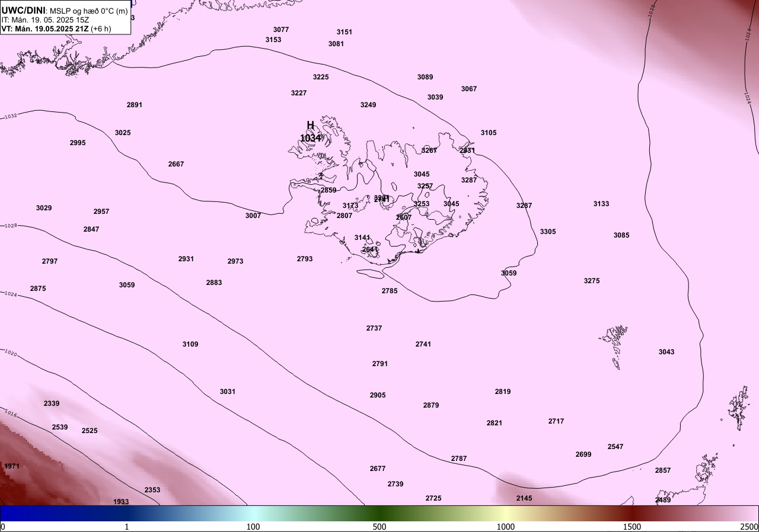Click the height value 2677
Image resolution: width=759 pixels, height=532 pixels.
[x=378, y=469]
